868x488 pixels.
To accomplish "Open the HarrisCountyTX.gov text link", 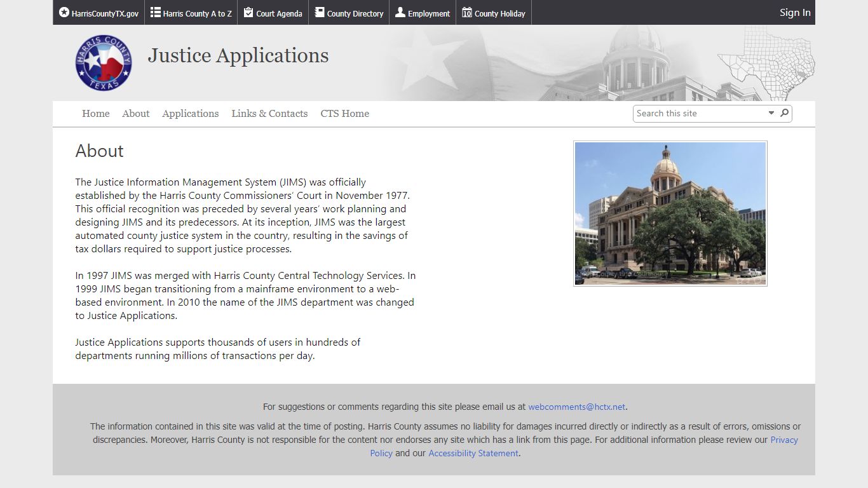I will (105, 13).
